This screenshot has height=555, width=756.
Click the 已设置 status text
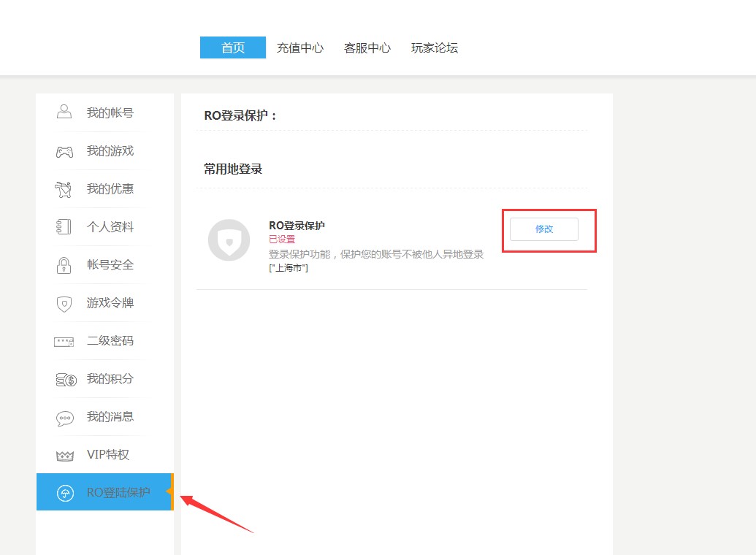(281, 240)
